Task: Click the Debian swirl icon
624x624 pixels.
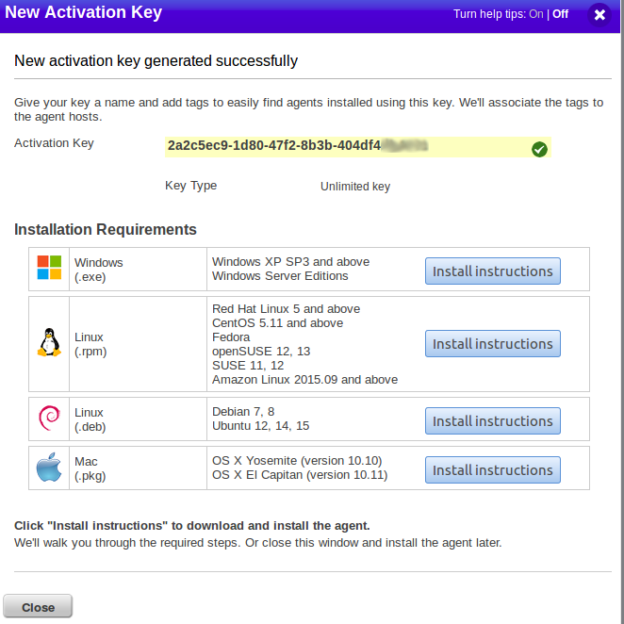Action: coord(49,418)
